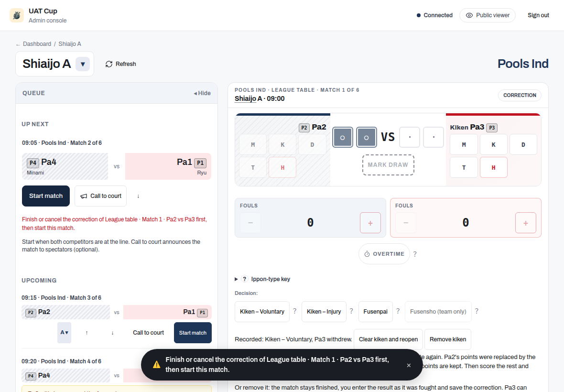Click the Pools Ind heading
The height and width of the screenshot is (392, 564).
coord(523,64)
